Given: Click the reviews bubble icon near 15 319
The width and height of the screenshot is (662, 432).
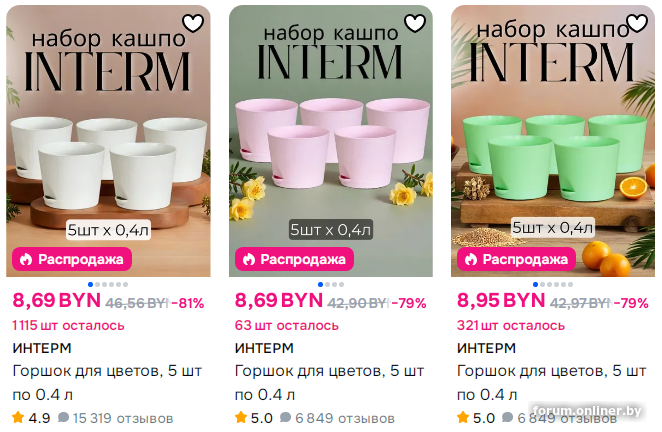Looking at the screenshot, I should click(x=63, y=418).
